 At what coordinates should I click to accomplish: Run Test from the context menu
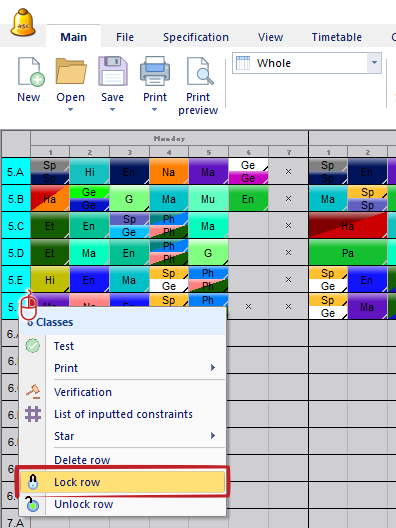click(64, 346)
